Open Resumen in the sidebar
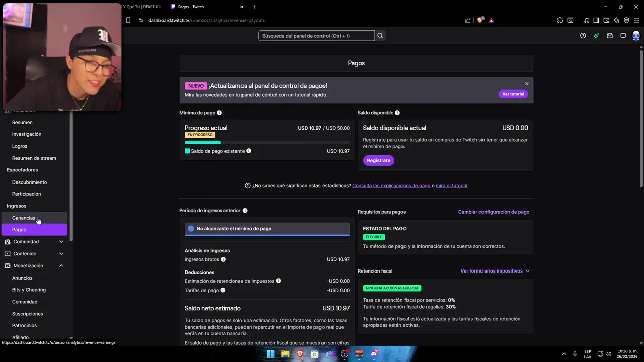The height and width of the screenshot is (362, 644). [x=22, y=122]
